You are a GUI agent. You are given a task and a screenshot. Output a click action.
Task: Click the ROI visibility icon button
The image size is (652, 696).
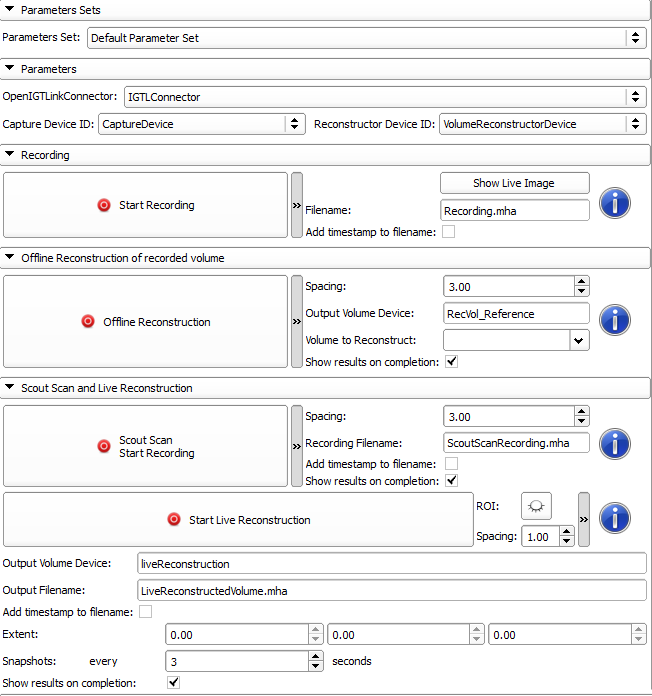(536, 508)
